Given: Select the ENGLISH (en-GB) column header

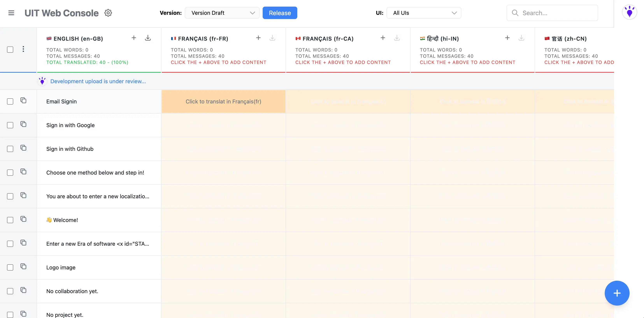Looking at the screenshot, I should click(75, 38).
